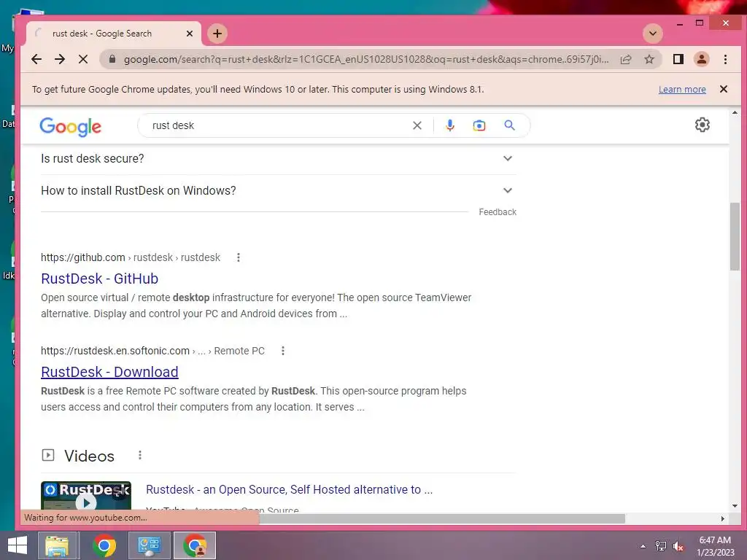Close the rust desk Google Search tab

click(x=190, y=34)
